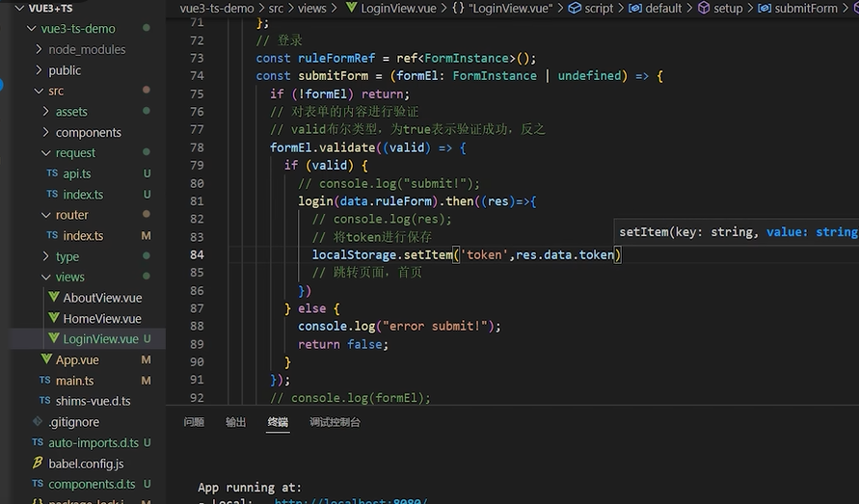
Task: Switch to 问题 panel tab
Action: pyautogui.click(x=194, y=422)
